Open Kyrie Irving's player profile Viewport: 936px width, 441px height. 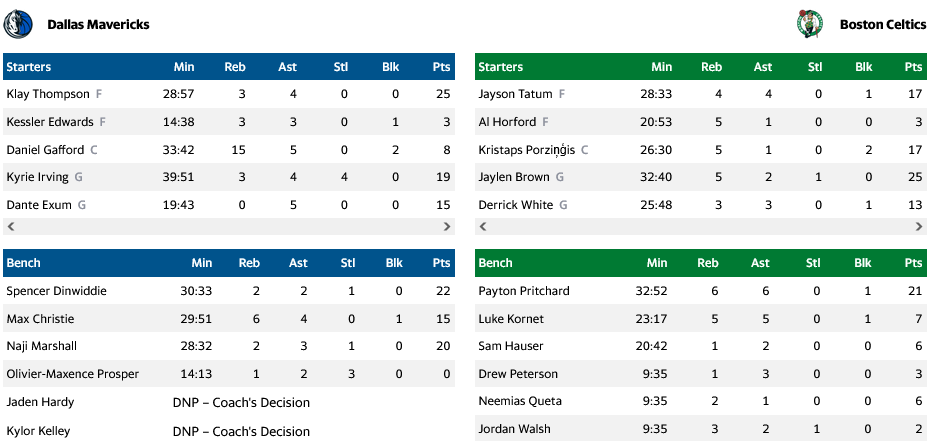pyautogui.click(x=37, y=177)
